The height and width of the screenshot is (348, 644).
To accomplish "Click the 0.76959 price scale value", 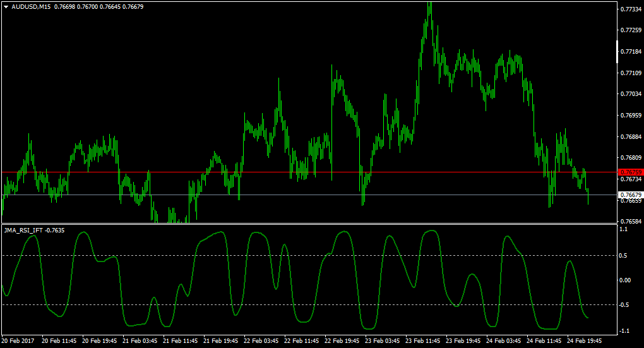I will click(631, 115).
